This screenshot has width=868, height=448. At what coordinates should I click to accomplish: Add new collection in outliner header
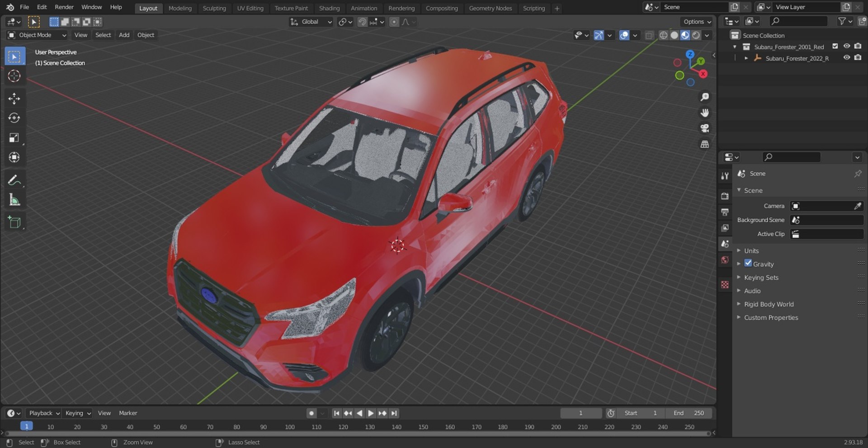click(862, 21)
